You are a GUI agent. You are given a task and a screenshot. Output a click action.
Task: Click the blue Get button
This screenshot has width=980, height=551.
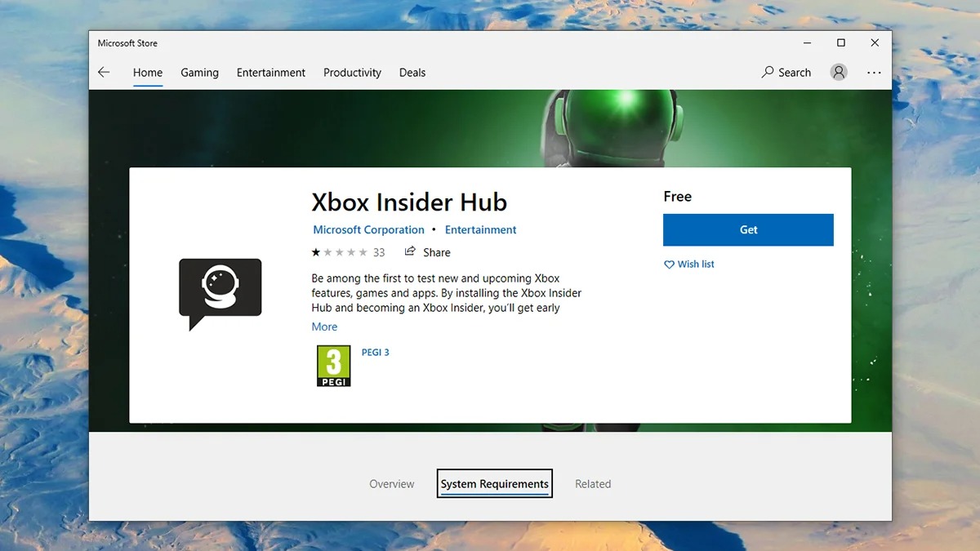coord(748,229)
